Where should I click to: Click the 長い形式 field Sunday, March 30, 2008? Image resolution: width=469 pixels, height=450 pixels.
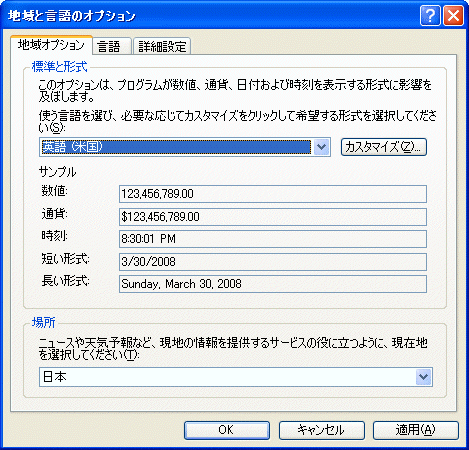(273, 284)
